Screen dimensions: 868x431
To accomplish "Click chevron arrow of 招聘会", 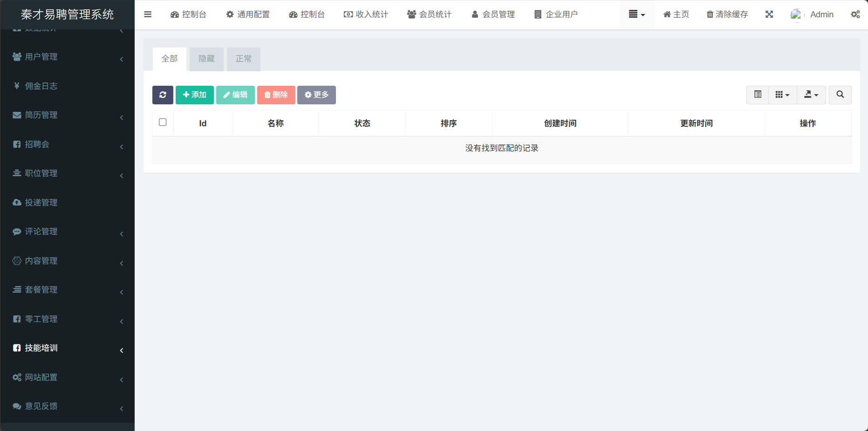I will [x=122, y=147].
